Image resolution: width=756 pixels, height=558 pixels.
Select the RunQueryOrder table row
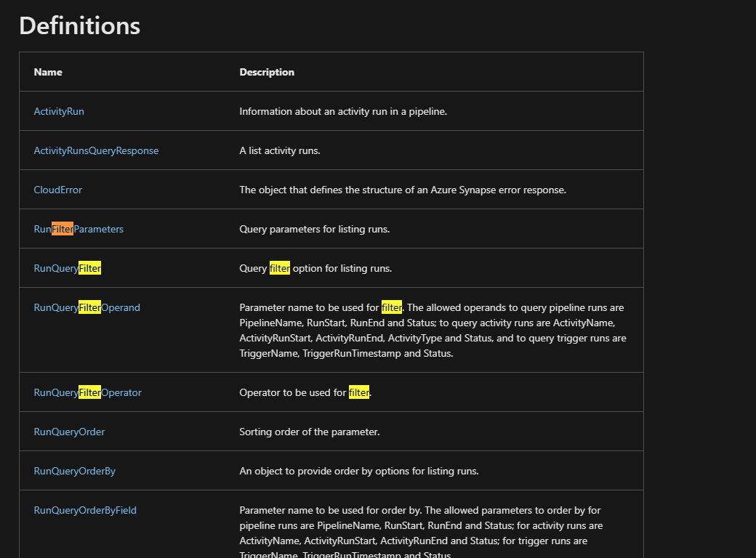click(x=331, y=431)
